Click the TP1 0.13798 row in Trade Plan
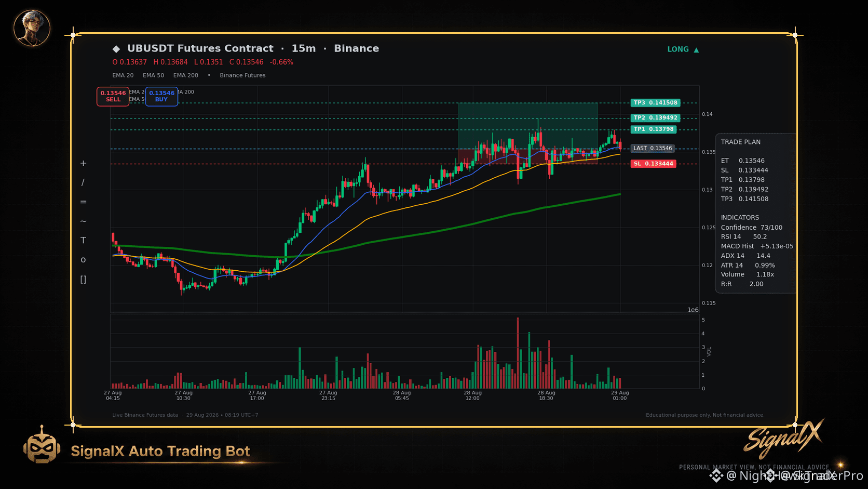The width and height of the screenshot is (868, 489). pos(743,180)
